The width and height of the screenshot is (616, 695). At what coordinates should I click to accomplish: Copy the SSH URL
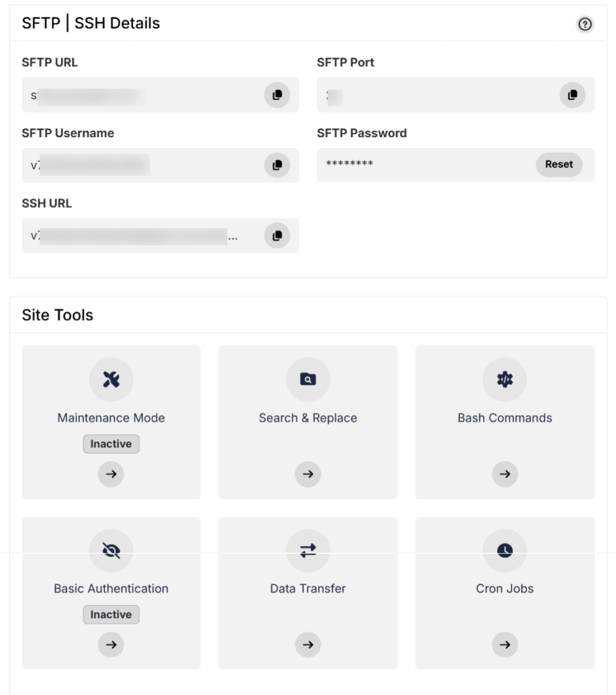tap(277, 236)
